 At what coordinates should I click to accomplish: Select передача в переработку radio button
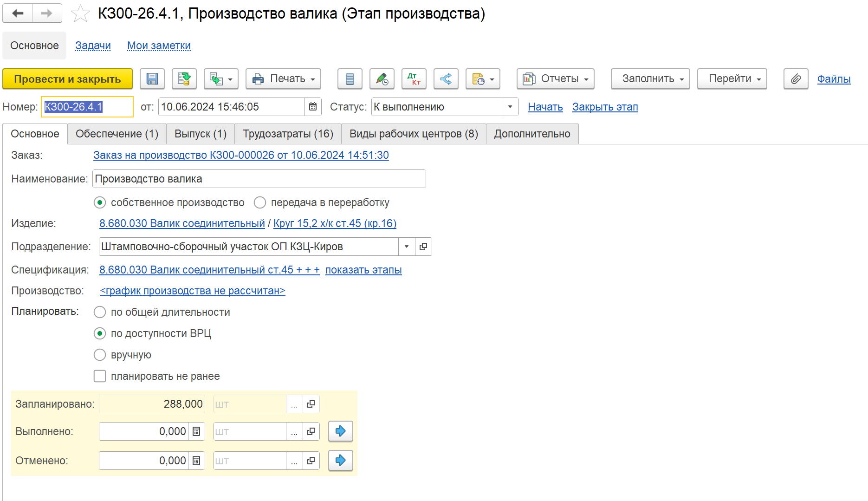pos(260,202)
